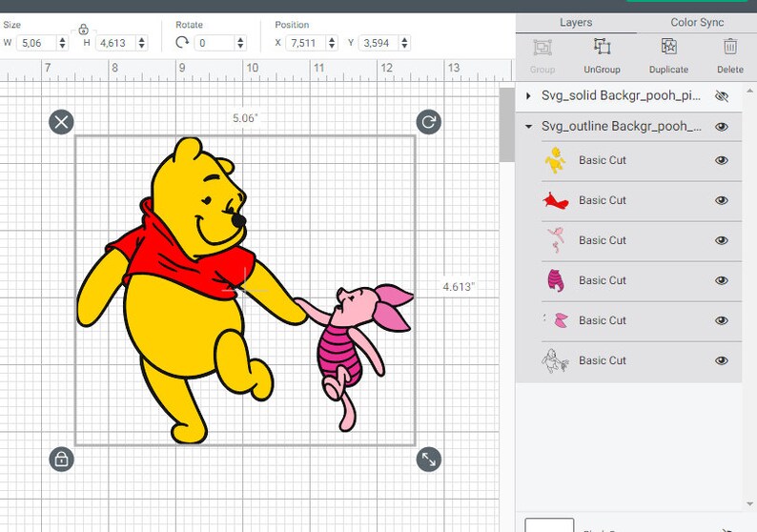Hide the light pink Piglet Basic Cut layer
Viewport: 757px width, 532px height.
coord(722,240)
